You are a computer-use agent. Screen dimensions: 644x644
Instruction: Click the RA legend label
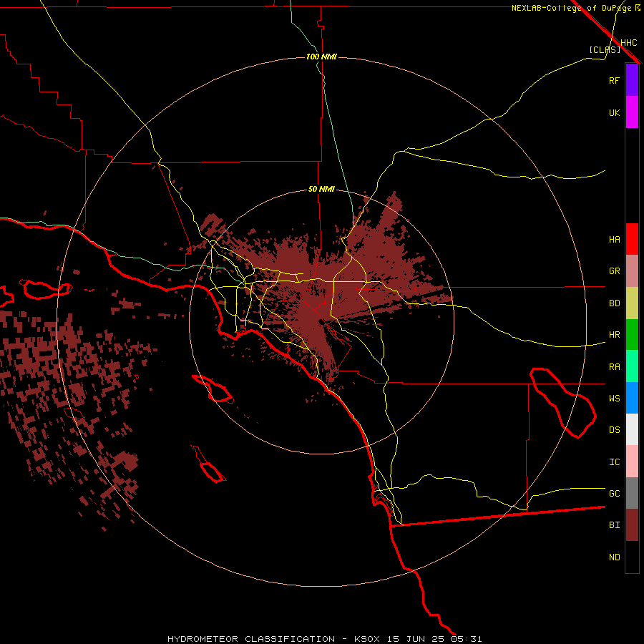(x=614, y=367)
